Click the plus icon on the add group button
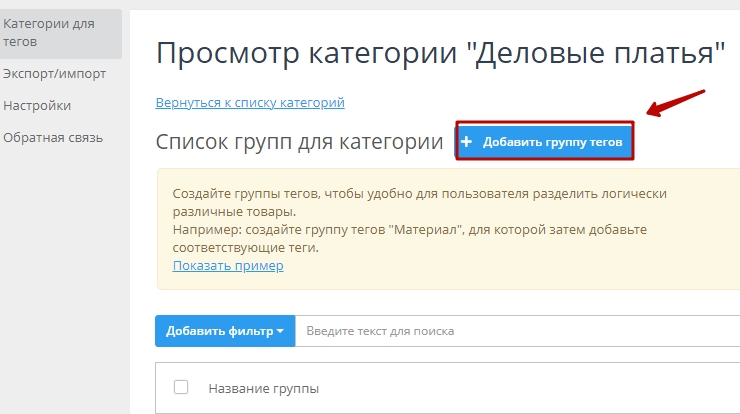Viewport: 740px width, 414px height. pyautogui.click(x=467, y=142)
